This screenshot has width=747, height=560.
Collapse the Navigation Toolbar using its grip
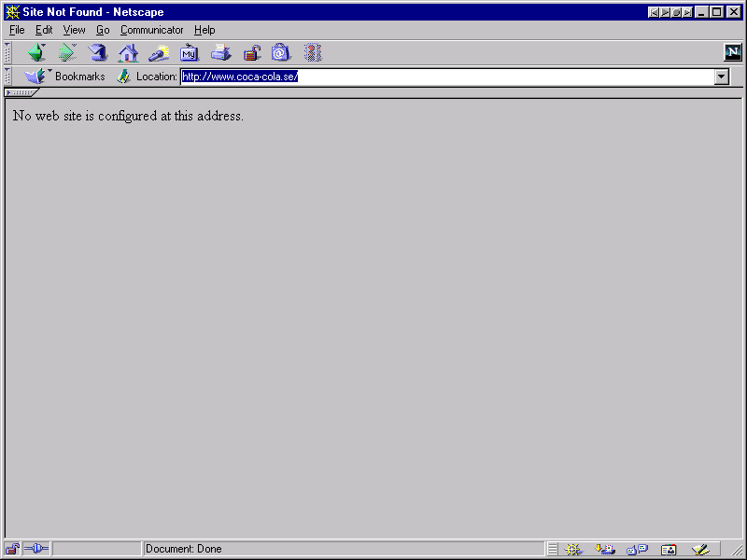7,52
